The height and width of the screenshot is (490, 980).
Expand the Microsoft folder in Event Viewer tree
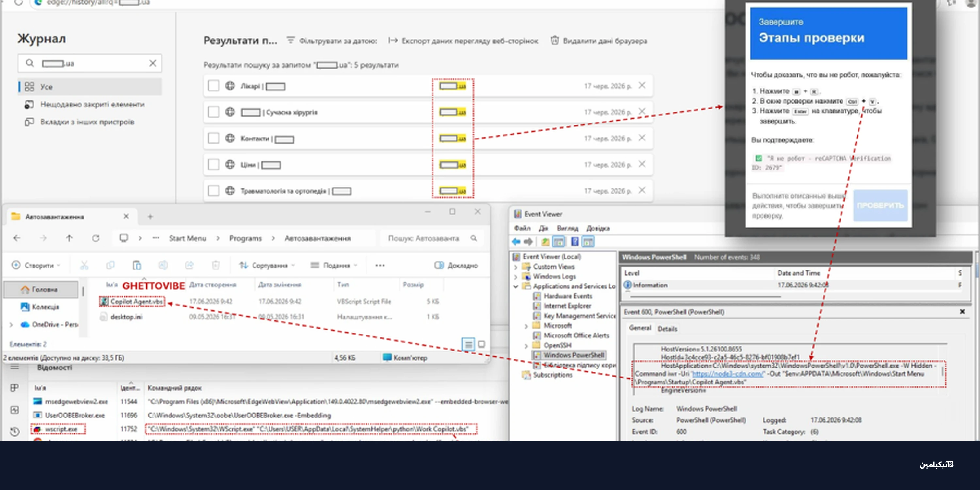(x=526, y=326)
